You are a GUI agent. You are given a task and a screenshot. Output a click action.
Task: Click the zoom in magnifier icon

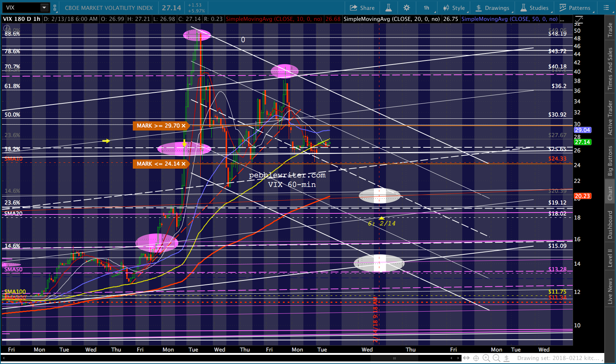coord(486,358)
